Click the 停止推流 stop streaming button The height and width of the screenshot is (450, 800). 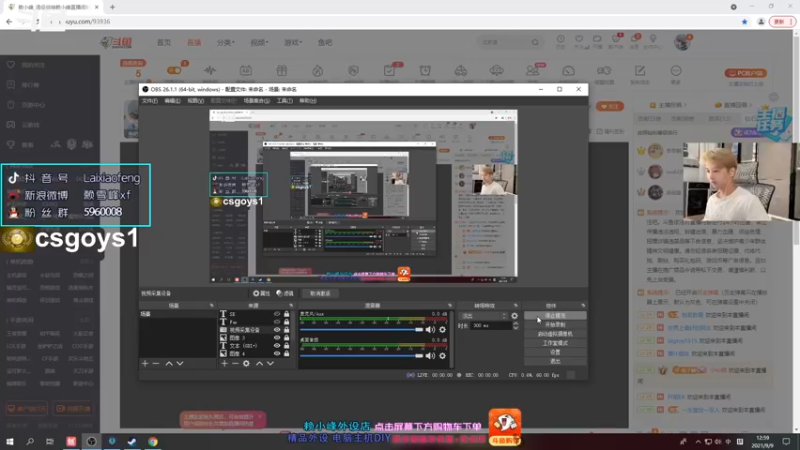click(x=555, y=316)
